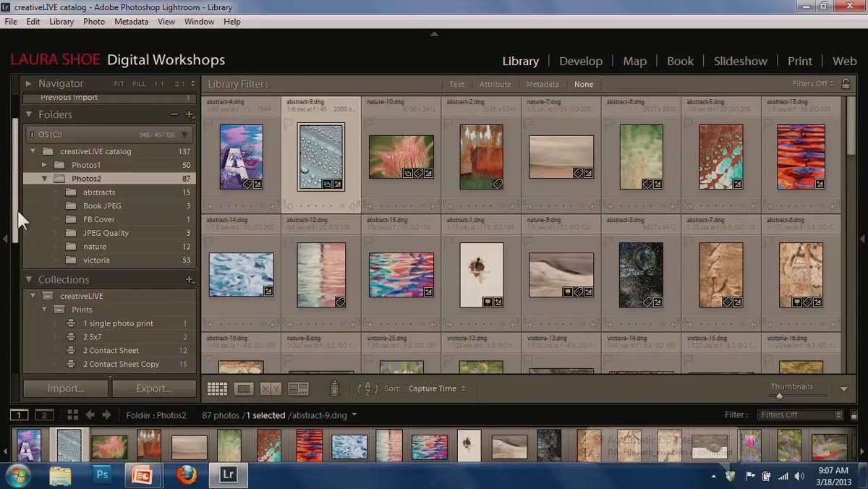Image resolution: width=868 pixels, height=489 pixels.
Task: Open the Metadata menu
Action: pyautogui.click(x=131, y=22)
